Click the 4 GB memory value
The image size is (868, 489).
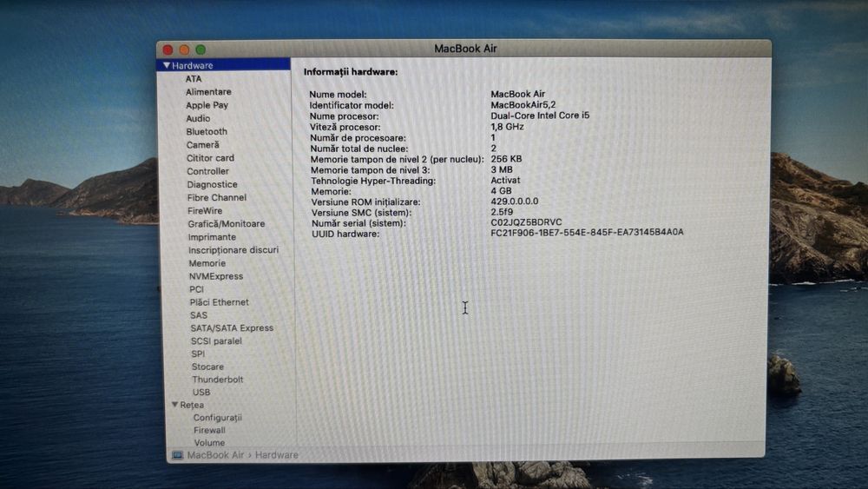click(501, 191)
